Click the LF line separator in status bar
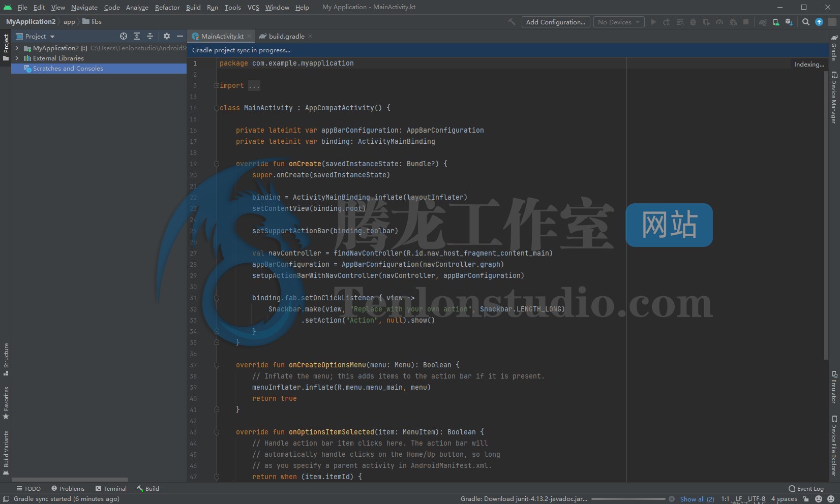This screenshot has width=840, height=504. click(x=738, y=499)
